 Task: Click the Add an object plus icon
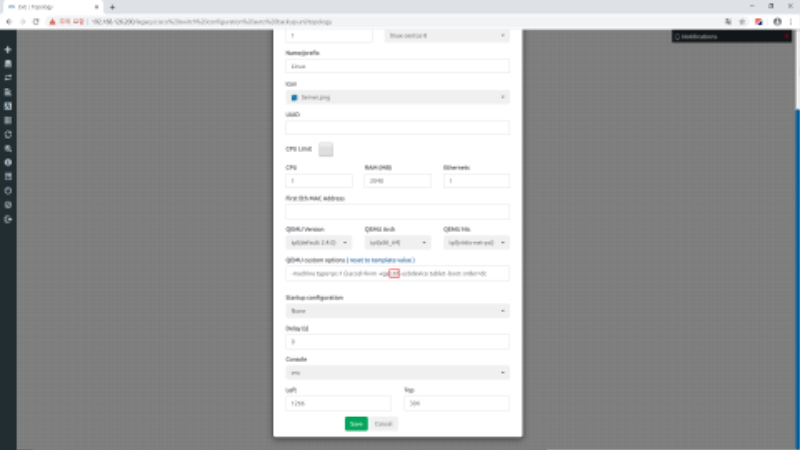8,49
